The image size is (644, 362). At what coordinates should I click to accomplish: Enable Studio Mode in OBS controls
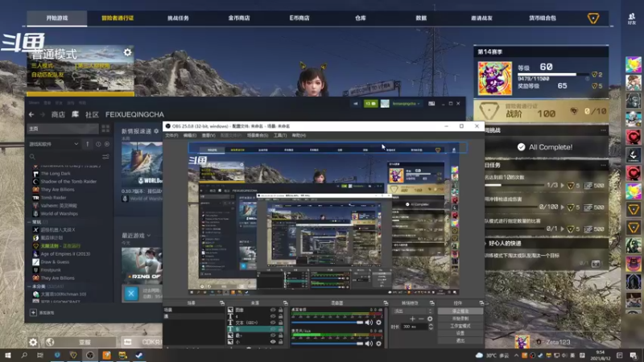460,326
